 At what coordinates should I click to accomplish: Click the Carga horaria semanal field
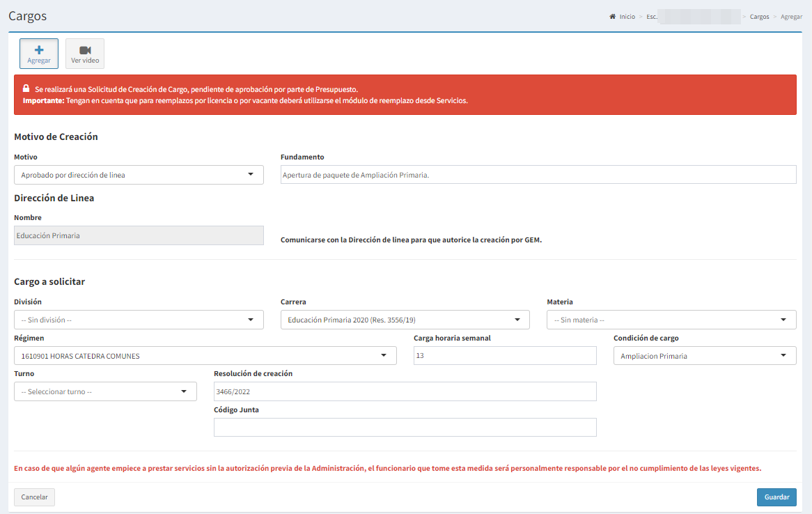pyautogui.click(x=505, y=355)
